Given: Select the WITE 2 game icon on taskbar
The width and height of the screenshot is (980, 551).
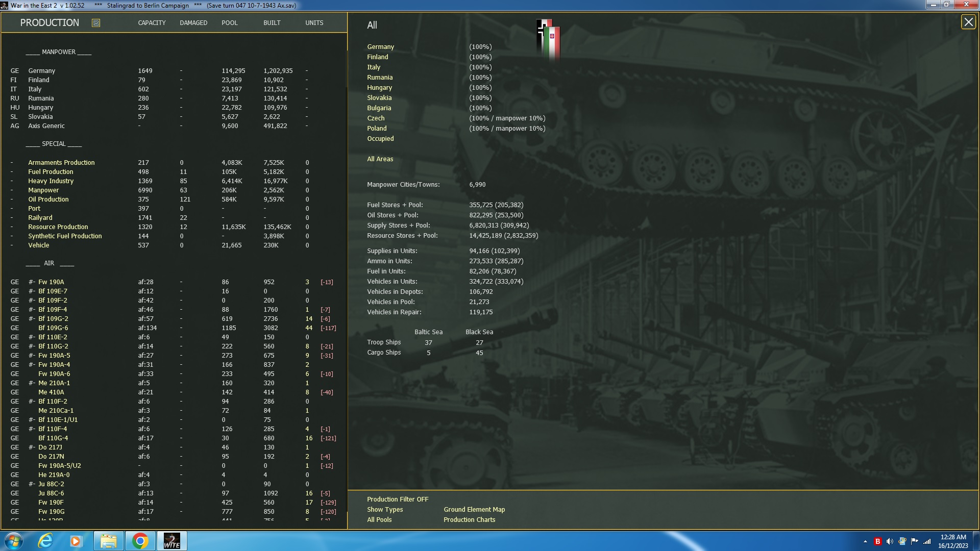Looking at the screenshot, I should 172,540.
